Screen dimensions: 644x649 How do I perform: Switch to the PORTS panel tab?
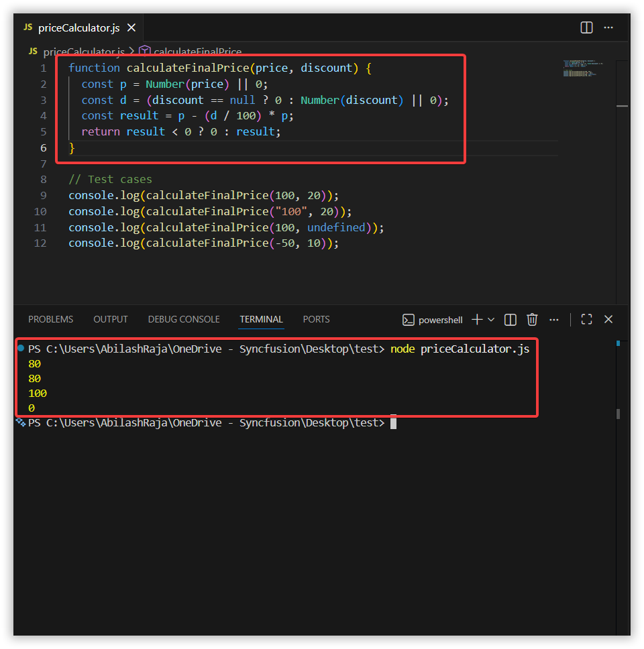coord(317,320)
